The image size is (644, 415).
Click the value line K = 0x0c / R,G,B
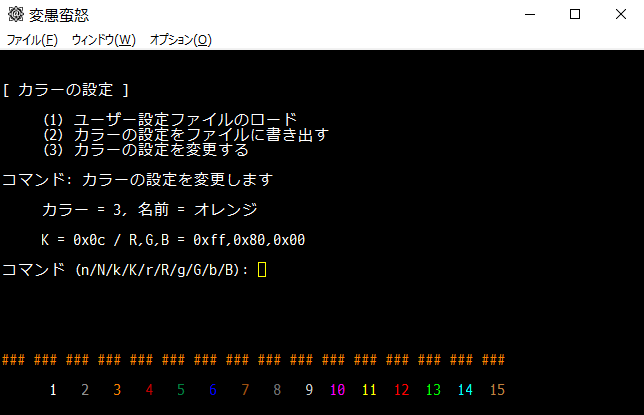click(x=173, y=240)
